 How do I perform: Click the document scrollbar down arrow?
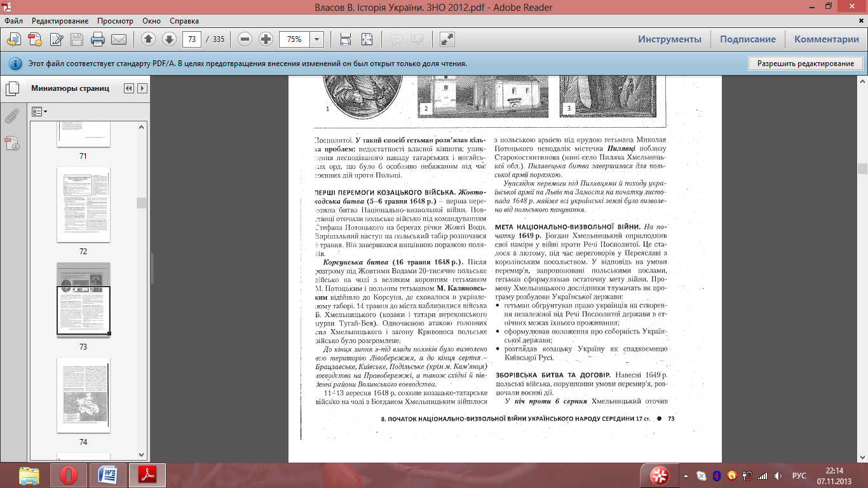862,456
